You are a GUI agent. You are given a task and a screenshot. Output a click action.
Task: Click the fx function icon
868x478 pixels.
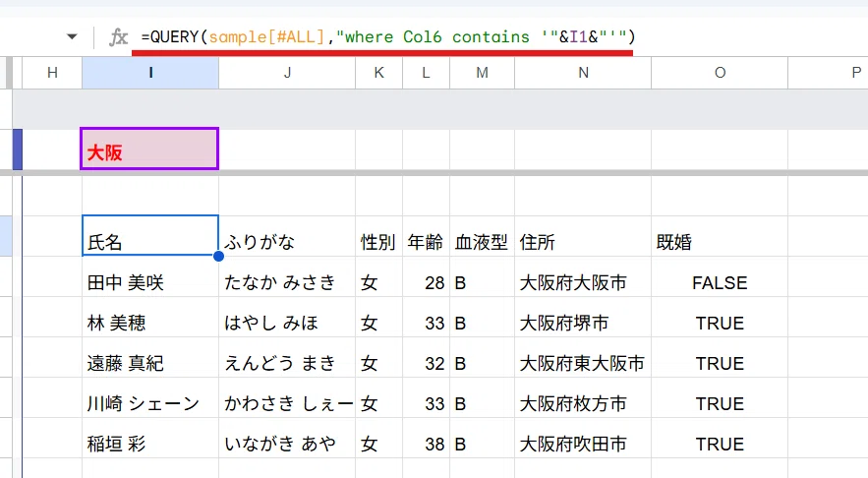pos(118,37)
